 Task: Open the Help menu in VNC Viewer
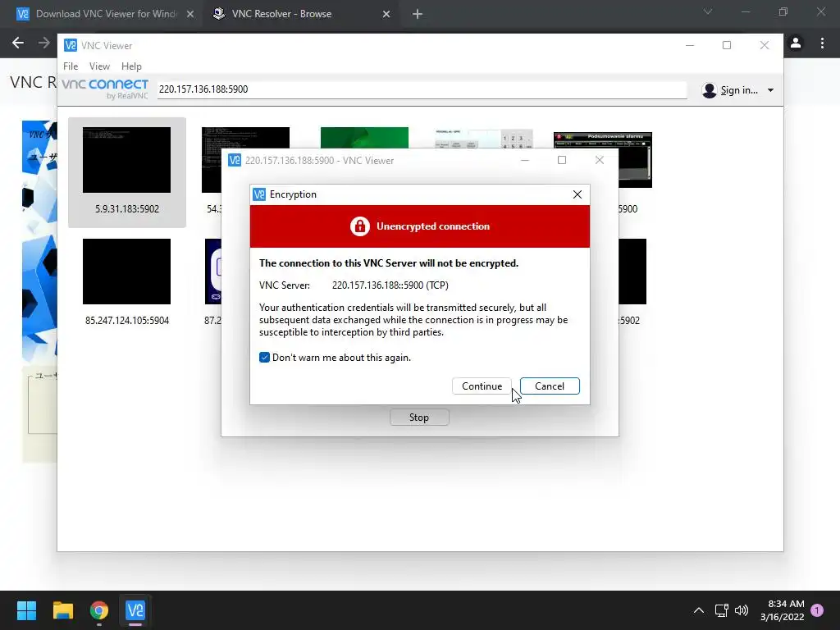coord(131,66)
